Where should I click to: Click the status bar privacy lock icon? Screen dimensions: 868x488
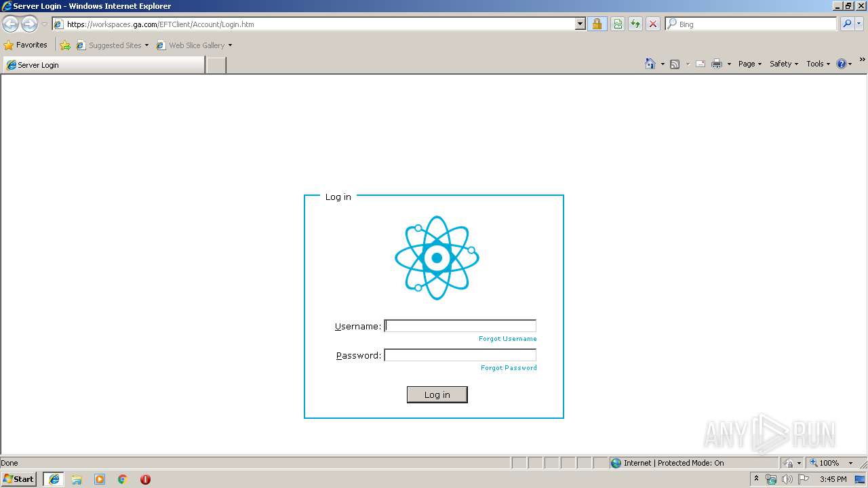[x=789, y=463]
